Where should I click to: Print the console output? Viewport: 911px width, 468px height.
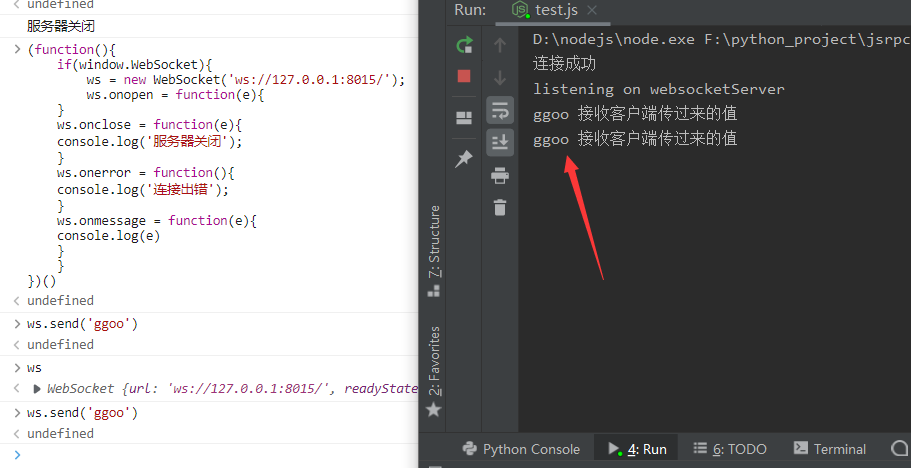click(x=500, y=175)
